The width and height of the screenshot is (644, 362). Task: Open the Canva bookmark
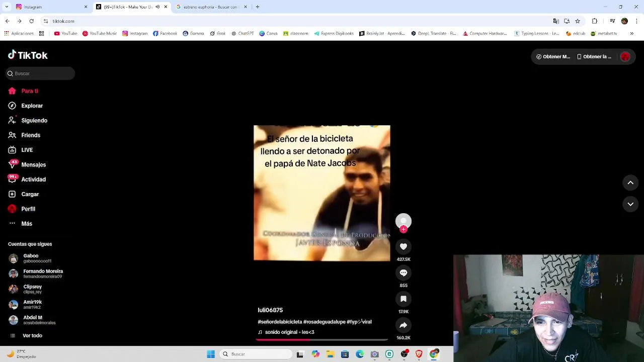click(x=268, y=34)
